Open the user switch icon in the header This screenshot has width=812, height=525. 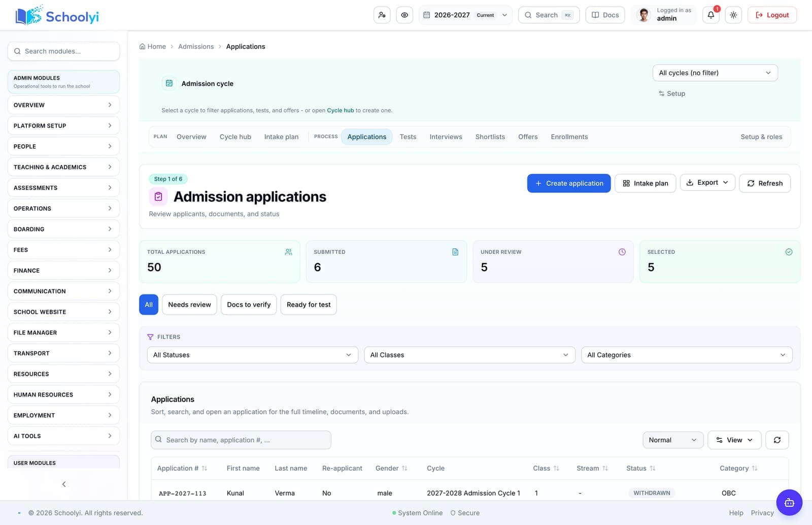(382, 15)
